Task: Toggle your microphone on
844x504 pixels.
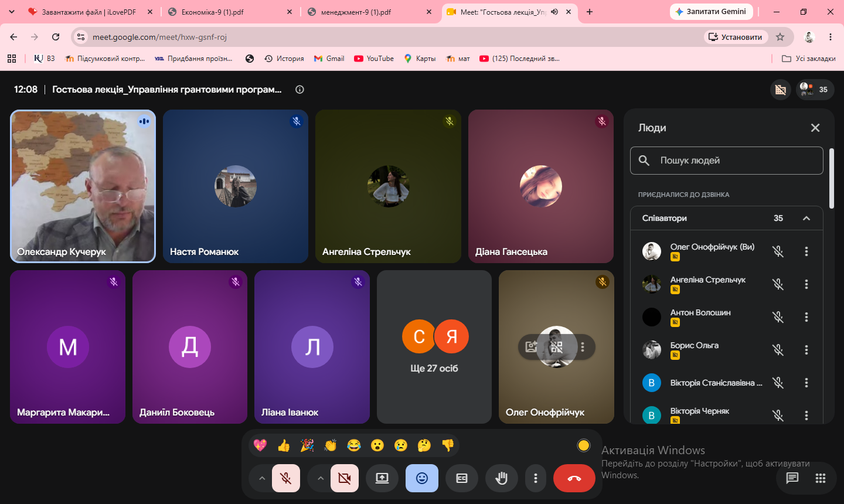Action: click(286, 478)
